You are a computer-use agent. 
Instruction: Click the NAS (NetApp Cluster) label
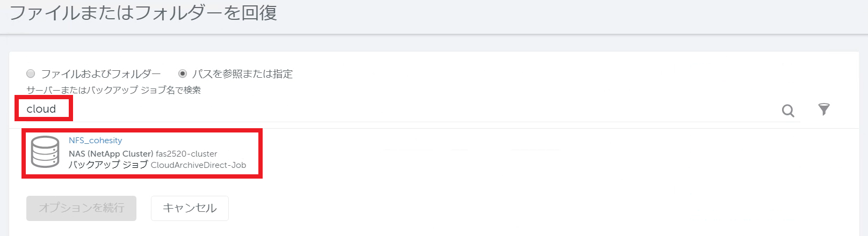click(x=111, y=154)
